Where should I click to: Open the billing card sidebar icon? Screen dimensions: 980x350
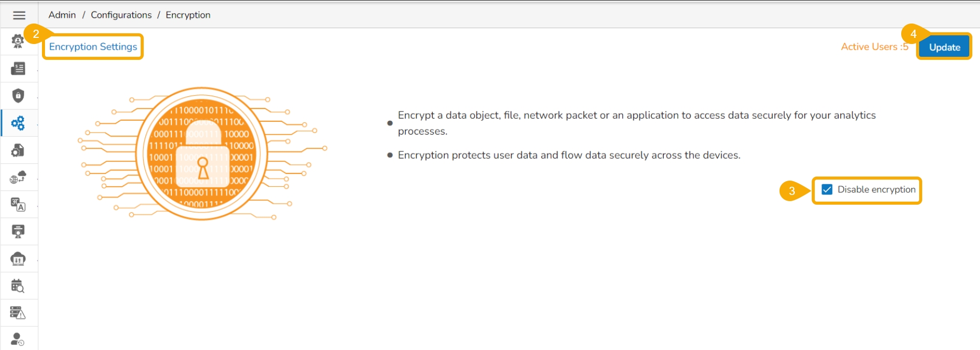pyautogui.click(x=18, y=69)
